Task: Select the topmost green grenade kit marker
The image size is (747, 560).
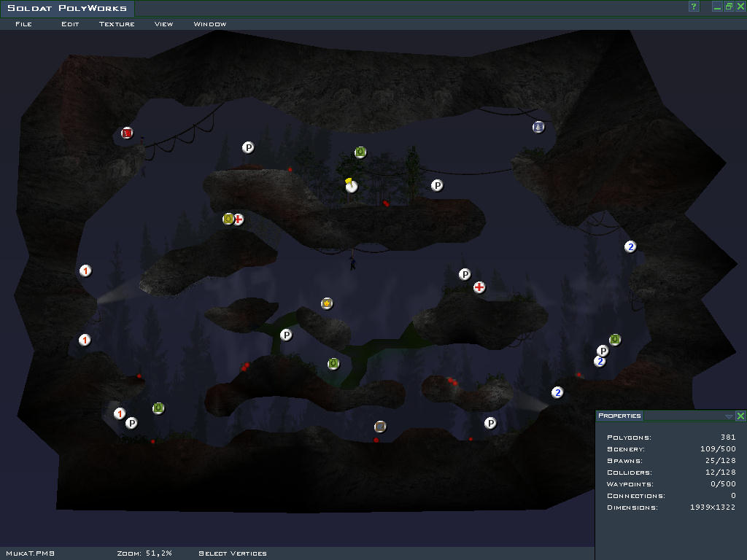Action: tap(360, 152)
